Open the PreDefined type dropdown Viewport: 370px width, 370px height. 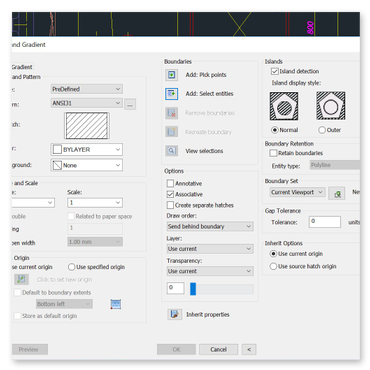(x=86, y=89)
